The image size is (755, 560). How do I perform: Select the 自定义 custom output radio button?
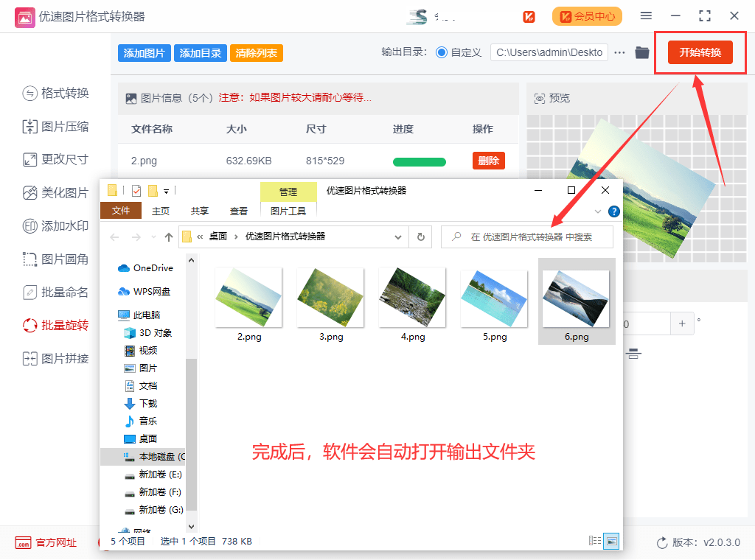coord(439,52)
